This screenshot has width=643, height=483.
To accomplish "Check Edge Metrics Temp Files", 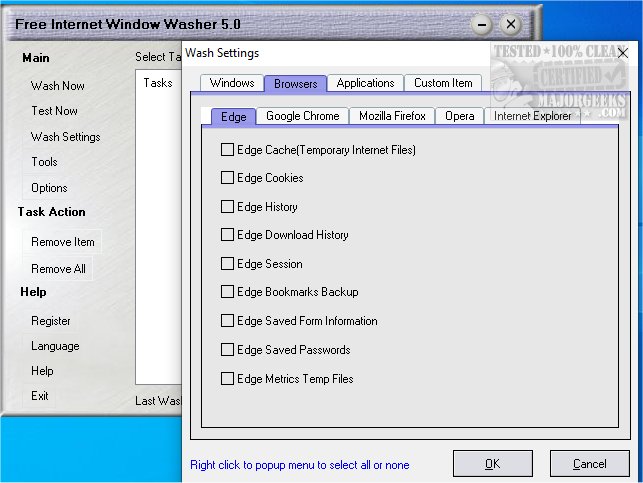I will [227, 378].
